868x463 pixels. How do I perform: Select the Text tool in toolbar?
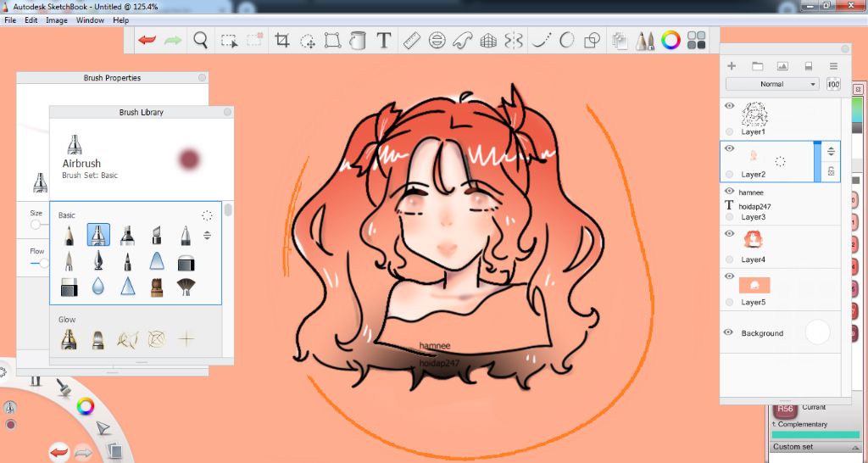pos(384,41)
